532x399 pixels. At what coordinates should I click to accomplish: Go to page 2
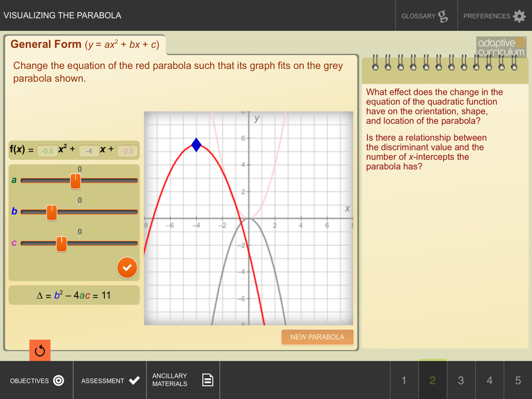coord(433,380)
